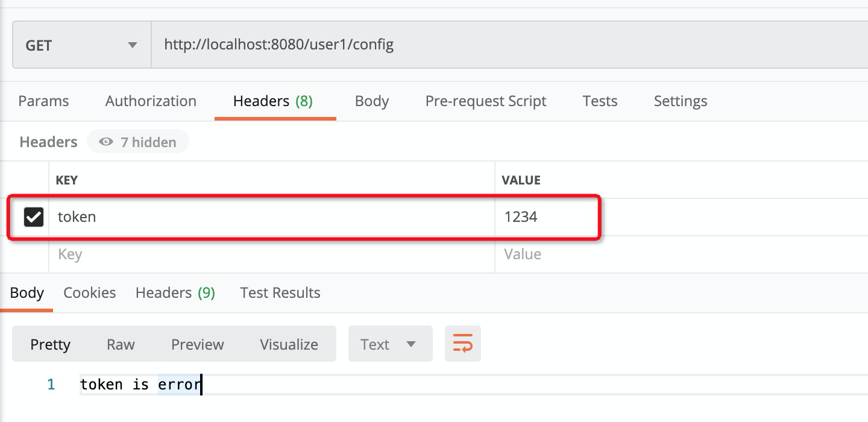Click the empty Key placeholder field
The width and height of the screenshot is (868, 422).
[x=271, y=254]
